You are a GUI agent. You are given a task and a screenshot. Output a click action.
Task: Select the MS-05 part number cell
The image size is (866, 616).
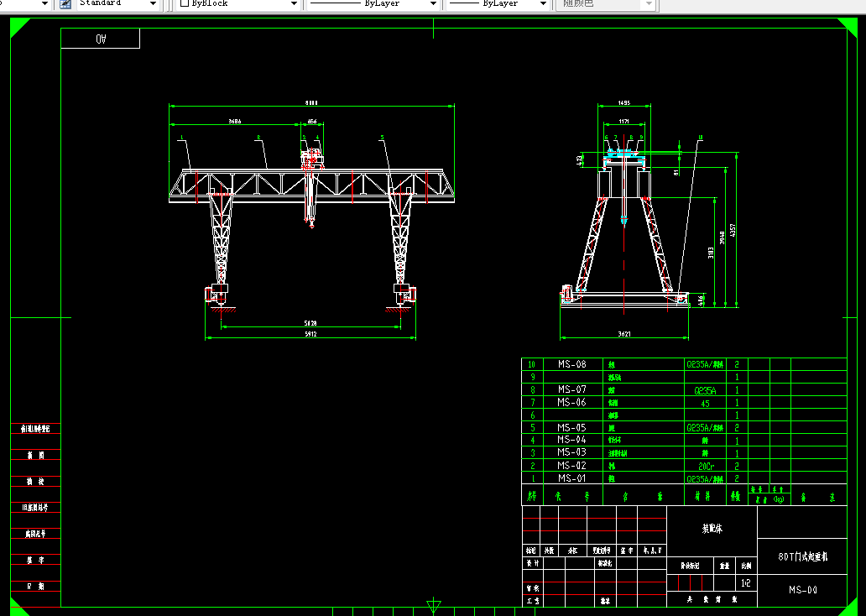(572, 428)
